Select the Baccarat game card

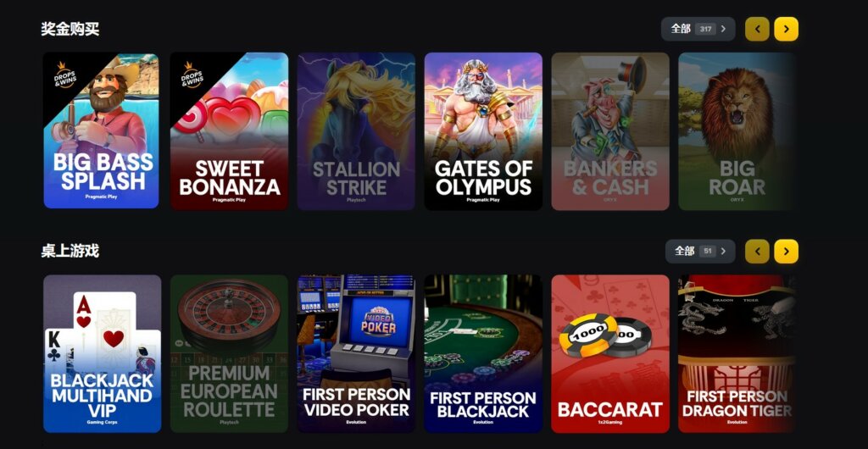click(610, 354)
